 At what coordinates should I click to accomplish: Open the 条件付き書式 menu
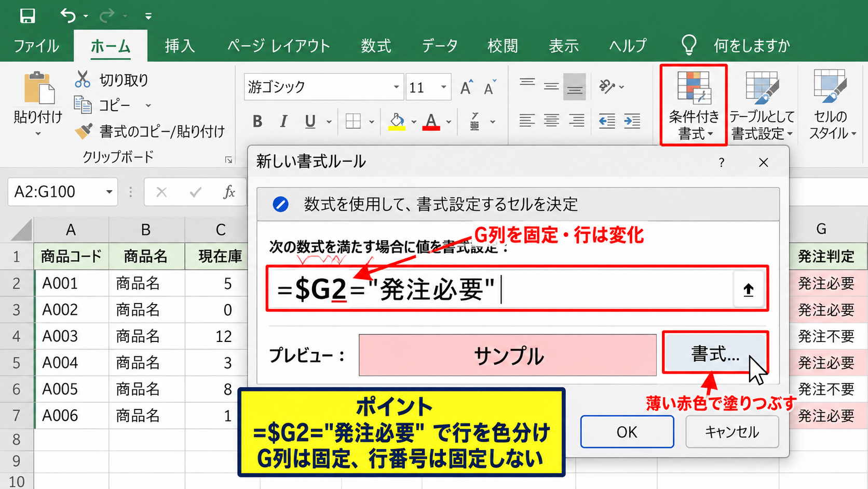coord(694,105)
